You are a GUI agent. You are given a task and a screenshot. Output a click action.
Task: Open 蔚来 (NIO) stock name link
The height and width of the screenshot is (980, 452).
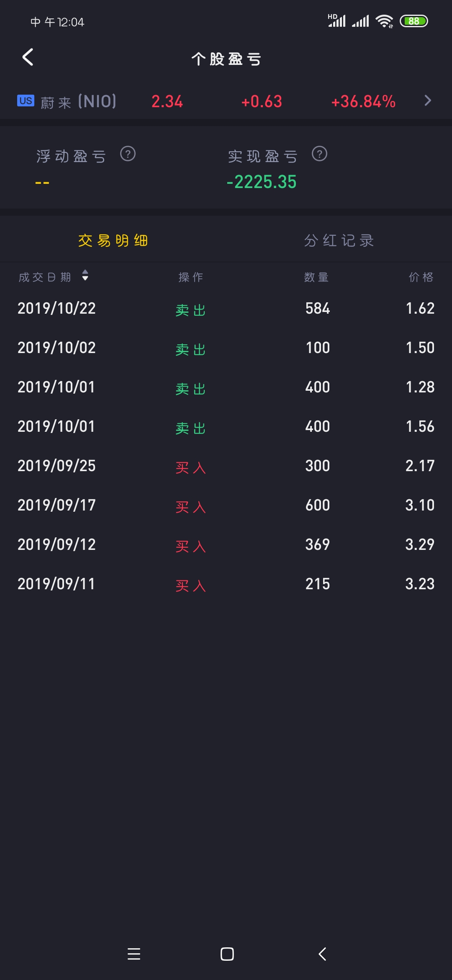click(78, 101)
